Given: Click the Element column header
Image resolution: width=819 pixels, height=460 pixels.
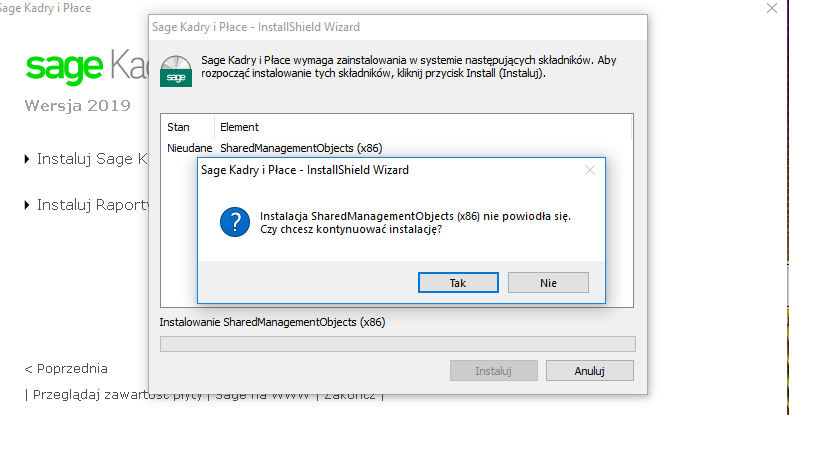Looking at the screenshot, I should 239,127.
